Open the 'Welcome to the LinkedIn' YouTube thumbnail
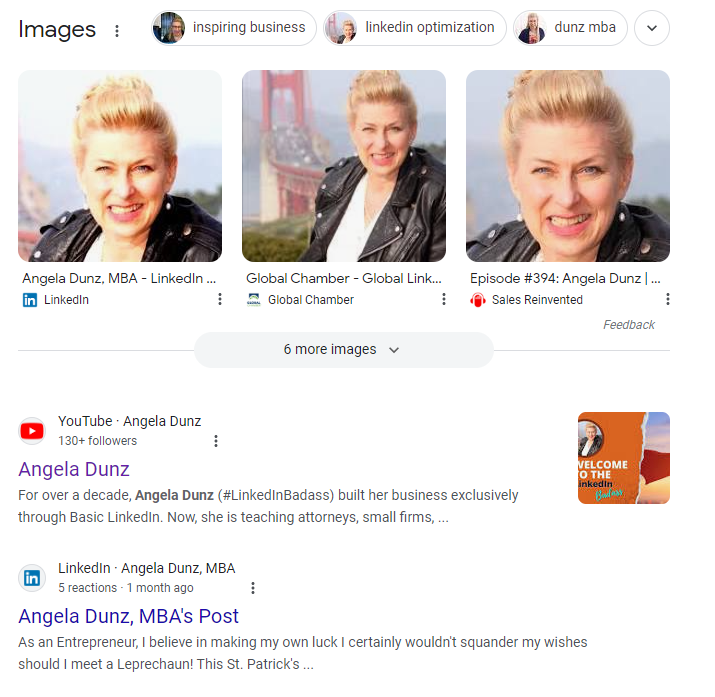The image size is (715, 697). point(624,458)
